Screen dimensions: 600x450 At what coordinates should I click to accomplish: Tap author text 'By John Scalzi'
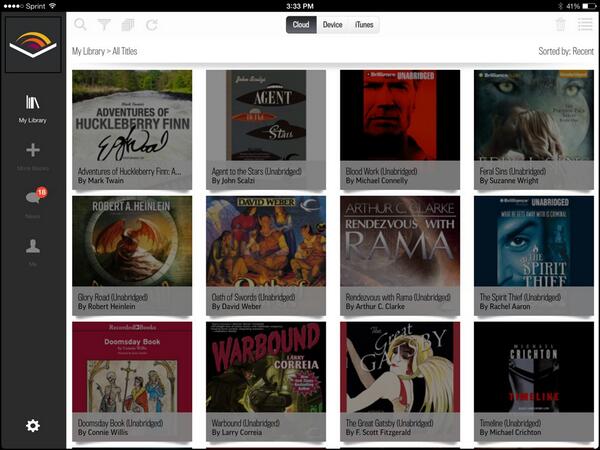click(x=233, y=181)
